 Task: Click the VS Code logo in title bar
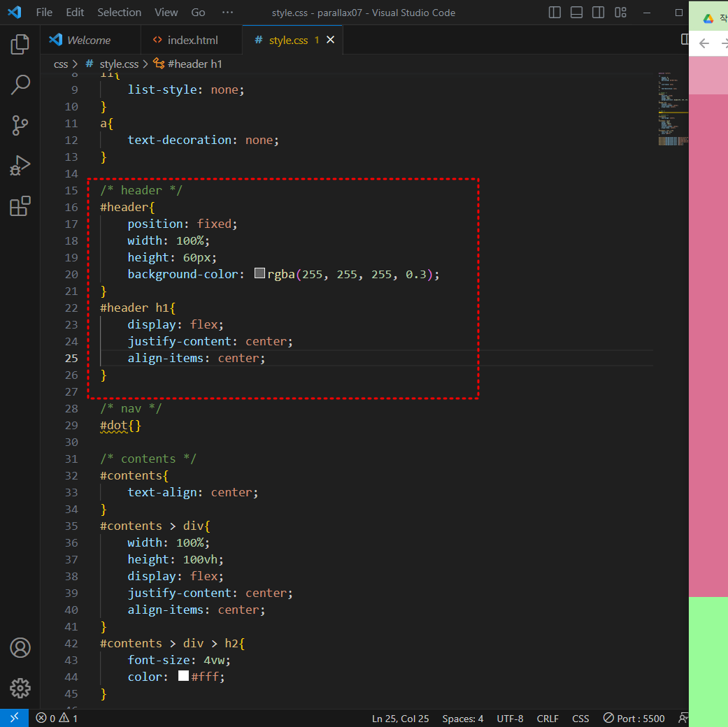click(x=15, y=12)
